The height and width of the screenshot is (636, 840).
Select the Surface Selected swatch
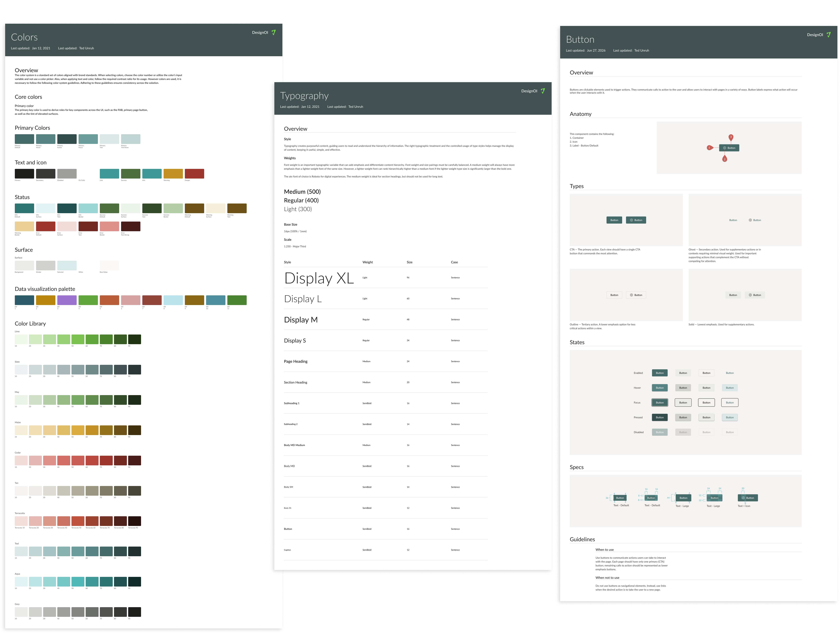(67, 266)
